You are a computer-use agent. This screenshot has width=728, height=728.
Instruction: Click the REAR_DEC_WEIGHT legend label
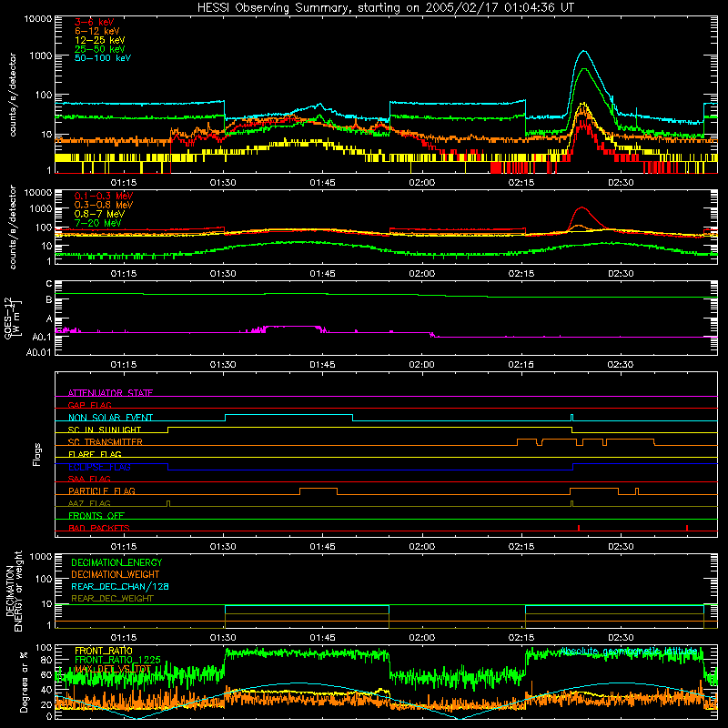point(112,599)
